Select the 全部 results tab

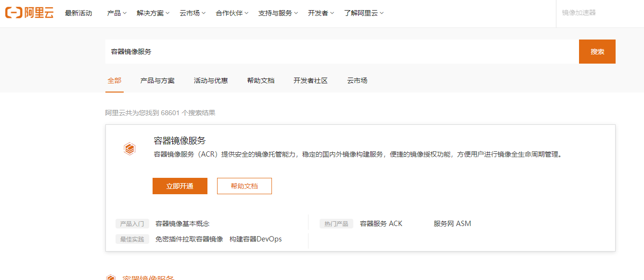(x=115, y=80)
